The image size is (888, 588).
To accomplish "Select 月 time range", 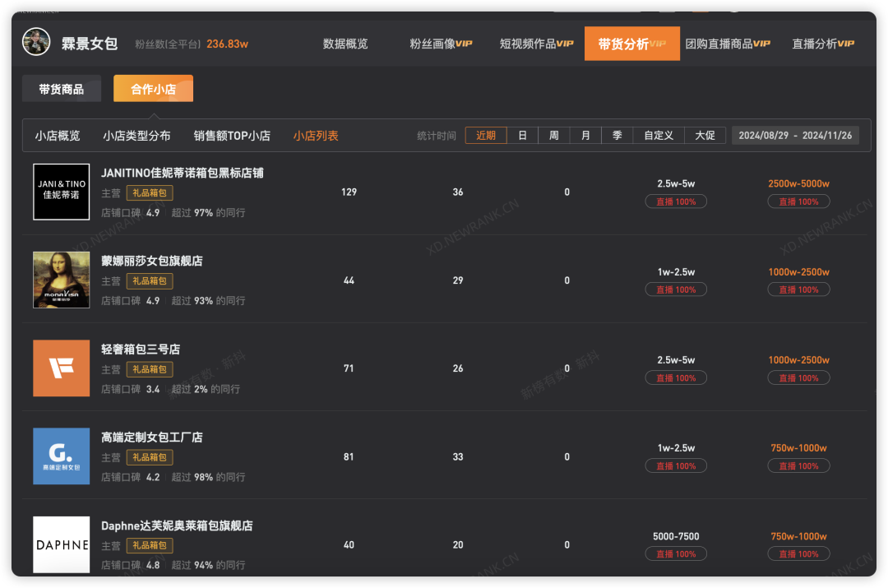I will tap(585, 136).
